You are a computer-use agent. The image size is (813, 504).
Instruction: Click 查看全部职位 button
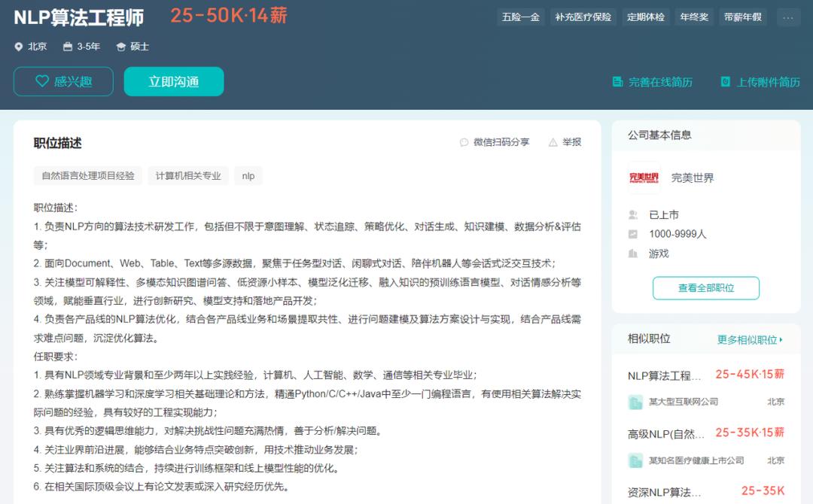pos(706,288)
